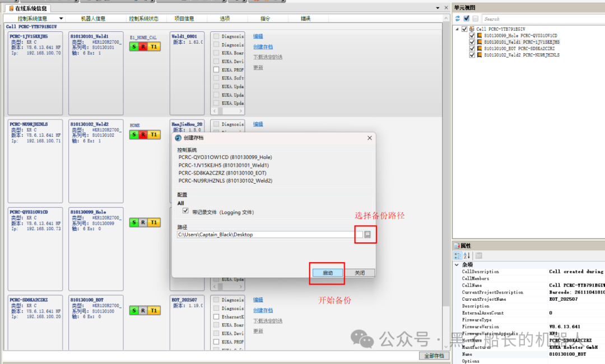Viewport: 605px width, 364px height.
Task: Click the T1 mode indicator for E1_HOME_CAL
Action: 153,47
